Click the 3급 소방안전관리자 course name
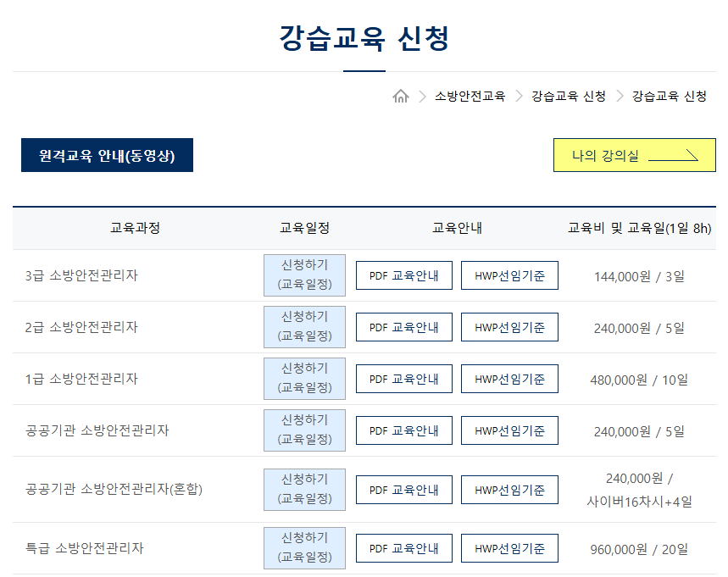The width and height of the screenshot is (728, 577). click(x=81, y=275)
